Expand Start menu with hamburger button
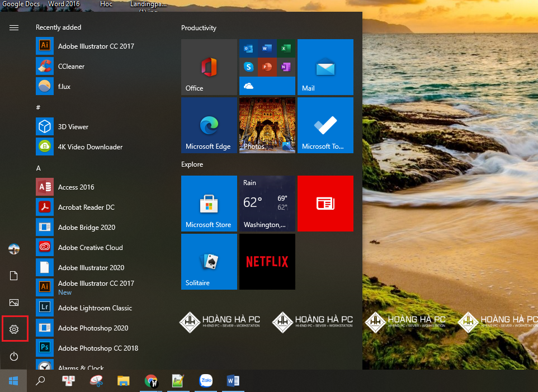 click(x=14, y=27)
